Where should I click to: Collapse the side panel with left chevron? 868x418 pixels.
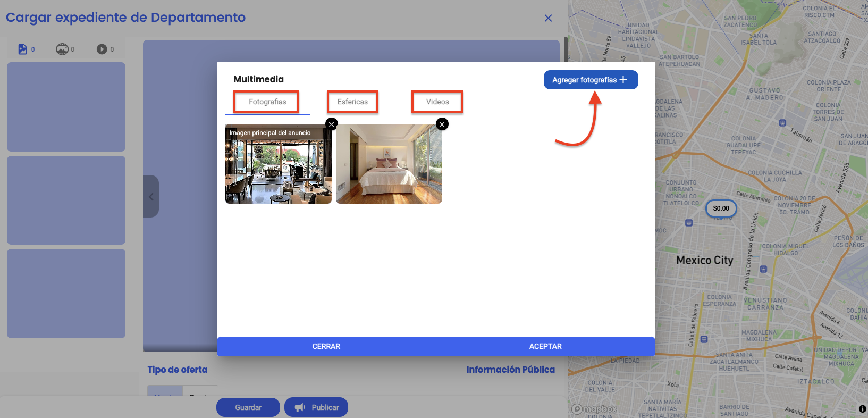pos(151,196)
